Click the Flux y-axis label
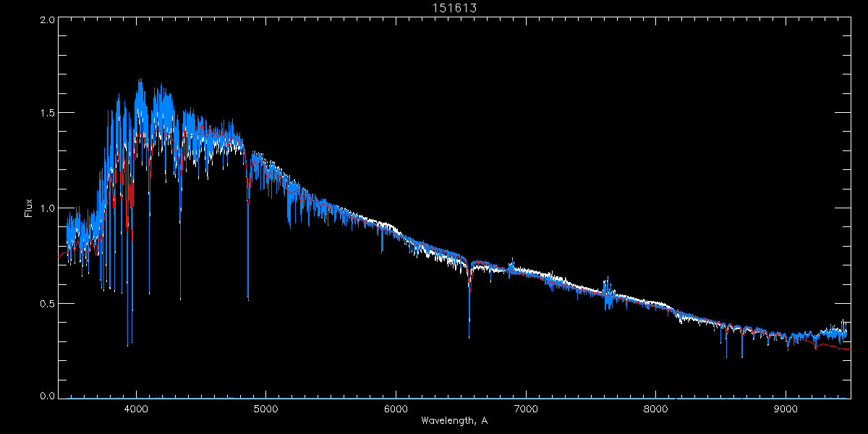The image size is (868, 434). (x=29, y=208)
